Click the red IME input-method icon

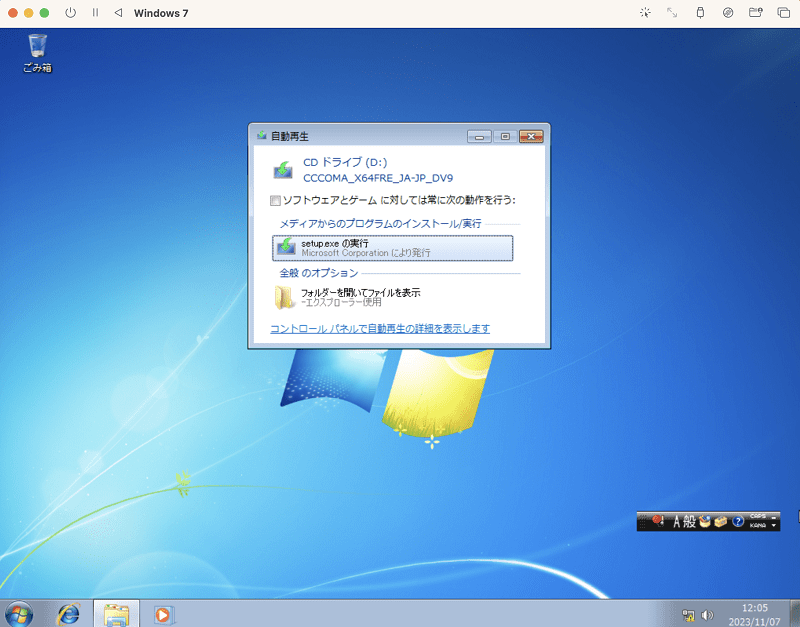658,521
